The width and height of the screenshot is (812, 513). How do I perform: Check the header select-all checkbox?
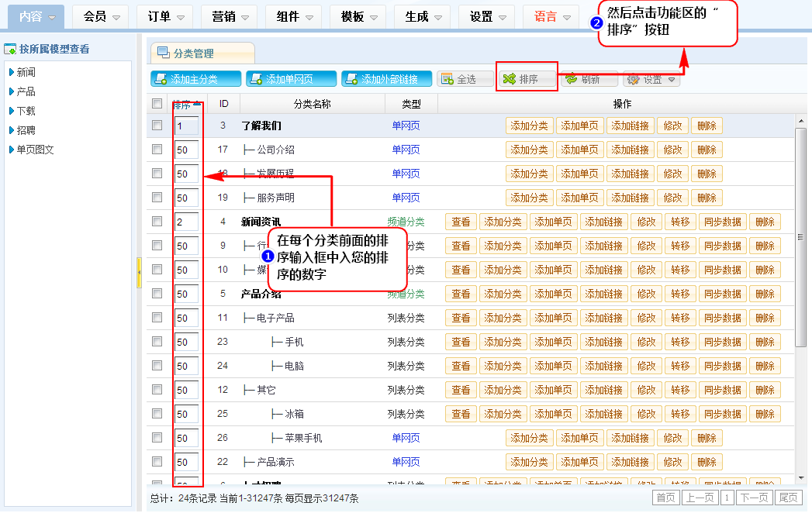pos(157,104)
